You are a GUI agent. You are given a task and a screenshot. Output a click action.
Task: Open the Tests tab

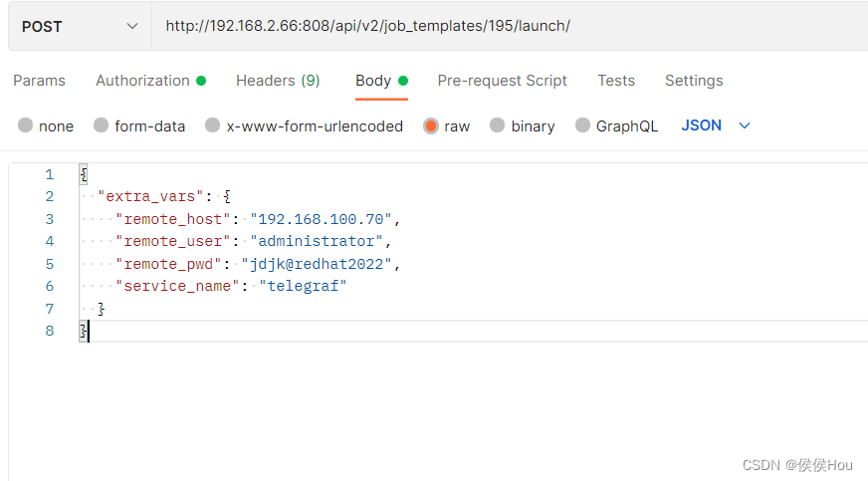point(616,81)
